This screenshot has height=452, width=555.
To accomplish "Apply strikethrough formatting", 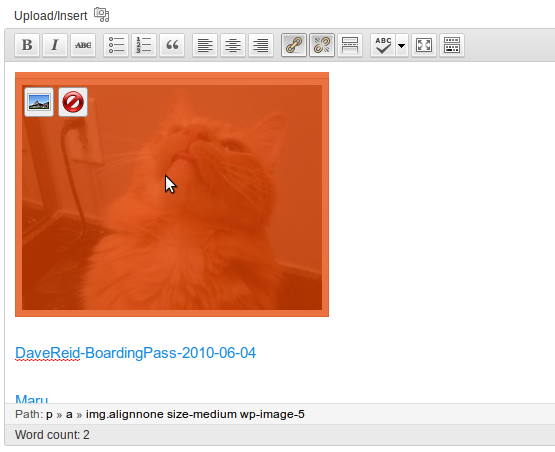I will (x=83, y=45).
